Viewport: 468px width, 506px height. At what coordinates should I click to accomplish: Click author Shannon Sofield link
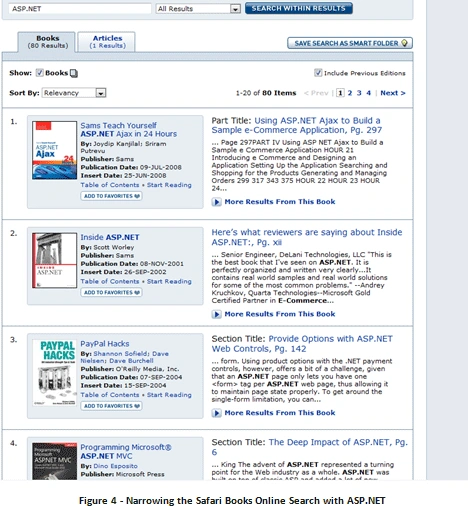(x=121, y=354)
